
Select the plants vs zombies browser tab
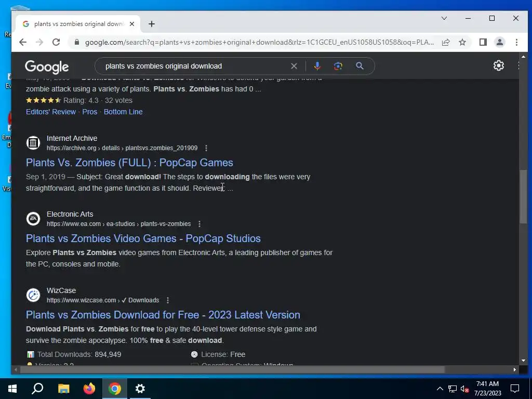[78, 24]
